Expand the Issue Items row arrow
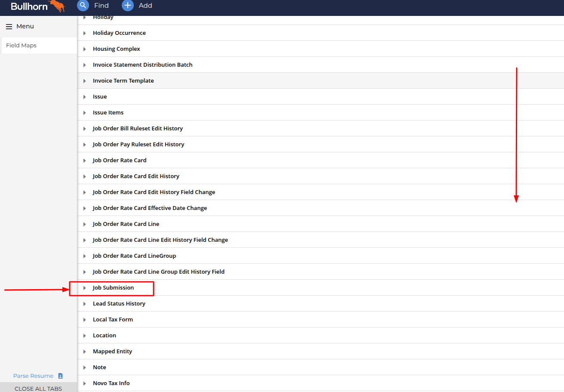The image size is (564, 392). (85, 113)
